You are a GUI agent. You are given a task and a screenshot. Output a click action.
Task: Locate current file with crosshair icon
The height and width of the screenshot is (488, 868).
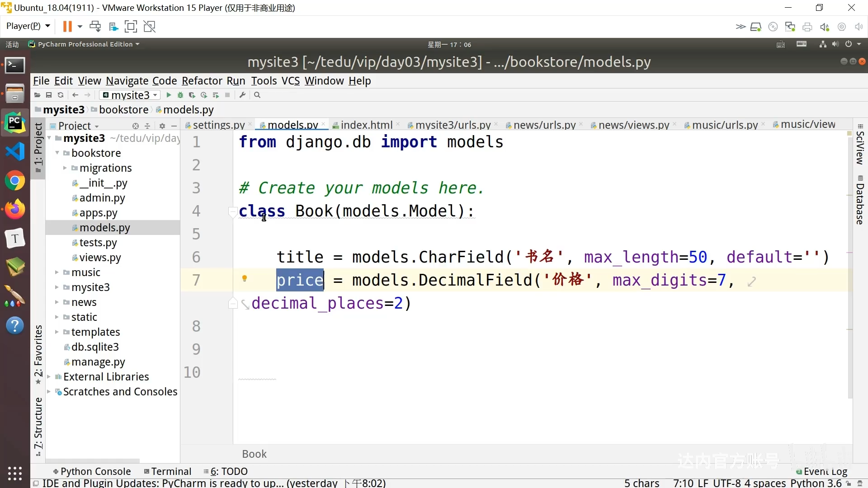(135, 126)
